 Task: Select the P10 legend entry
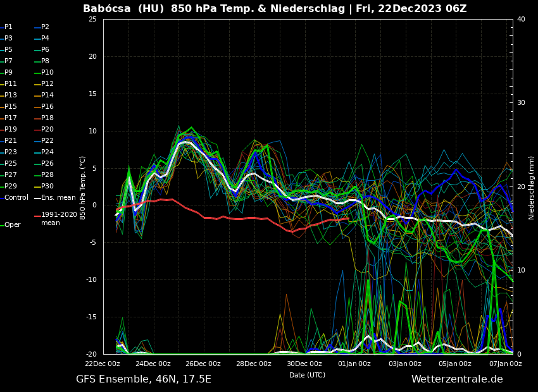tap(47, 73)
